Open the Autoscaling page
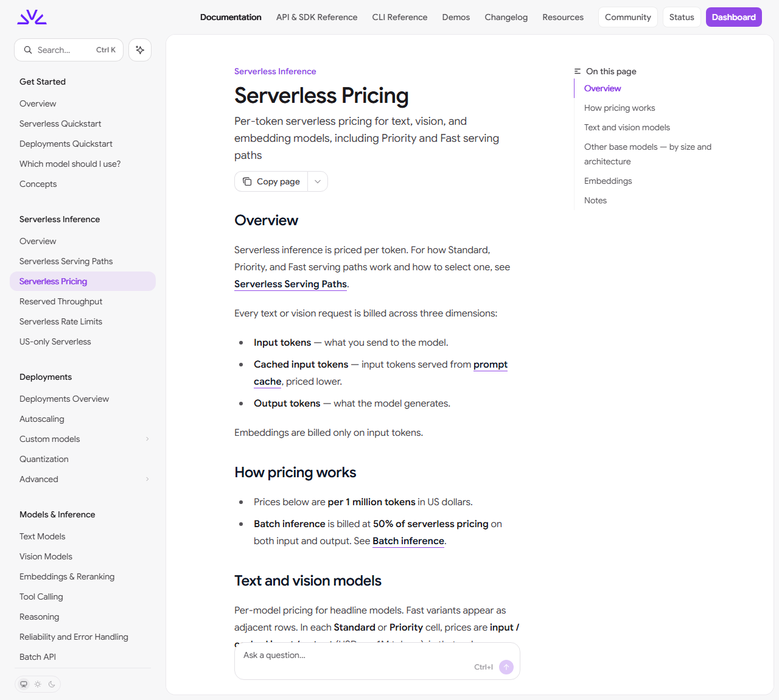The width and height of the screenshot is (779, 700). [83, 419]
